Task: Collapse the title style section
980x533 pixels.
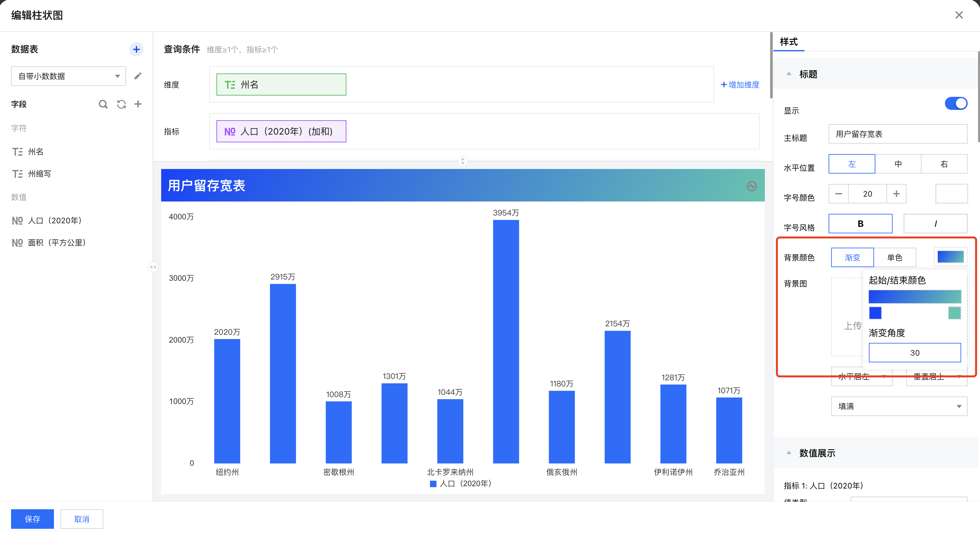Action: click(789, 74)
